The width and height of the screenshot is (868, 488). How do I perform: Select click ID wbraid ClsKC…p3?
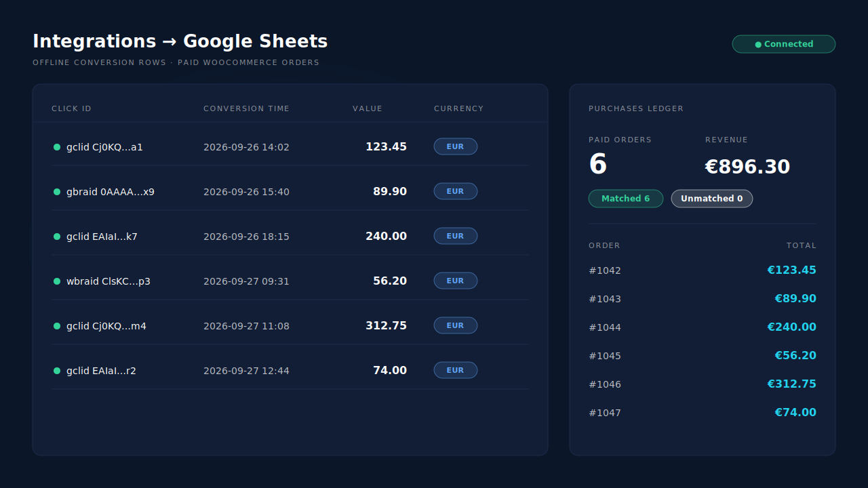click(108, 281)
